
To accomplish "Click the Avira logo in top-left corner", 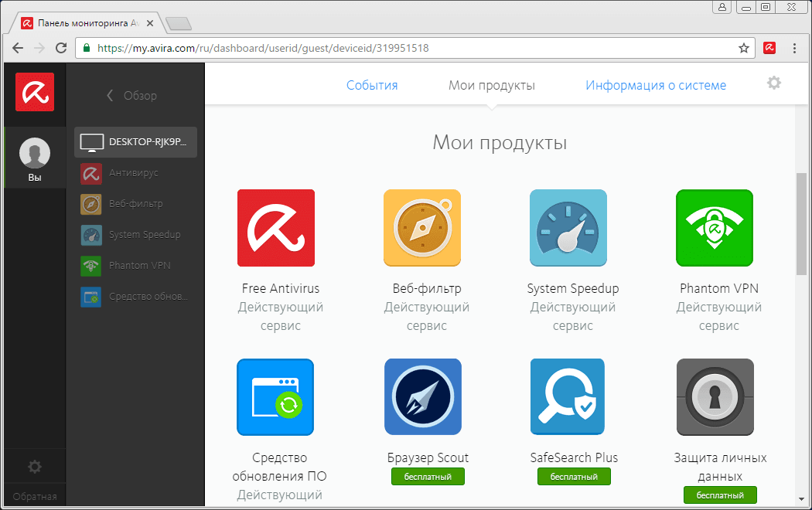I will (34, 92).
